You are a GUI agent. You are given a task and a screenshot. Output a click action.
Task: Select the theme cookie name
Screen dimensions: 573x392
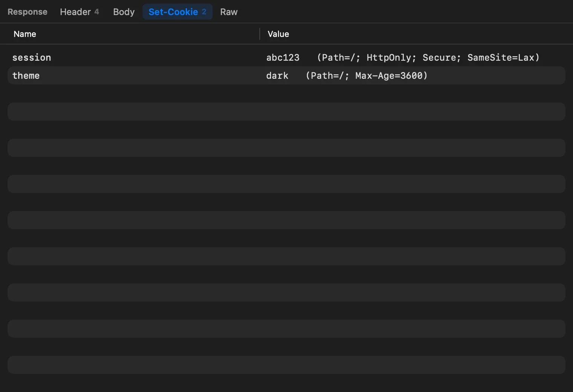click(x=26, y=76)
